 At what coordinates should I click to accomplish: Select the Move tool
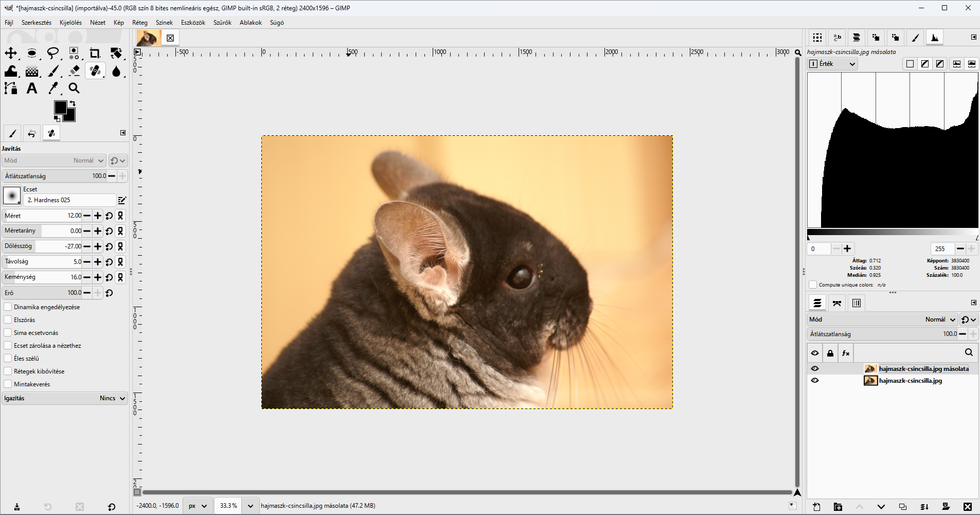11,53
